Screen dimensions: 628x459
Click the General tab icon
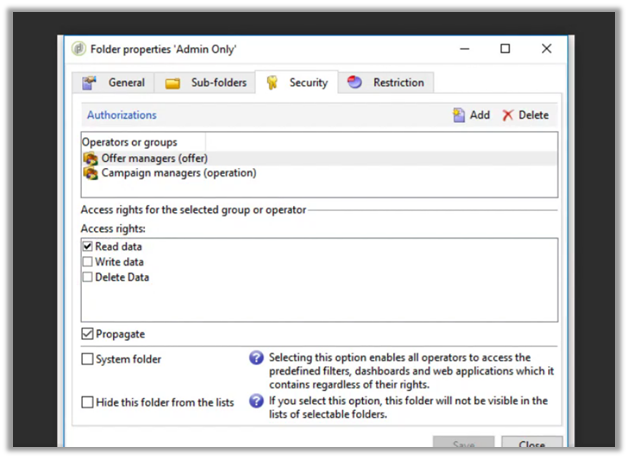(x=90, y=83)
